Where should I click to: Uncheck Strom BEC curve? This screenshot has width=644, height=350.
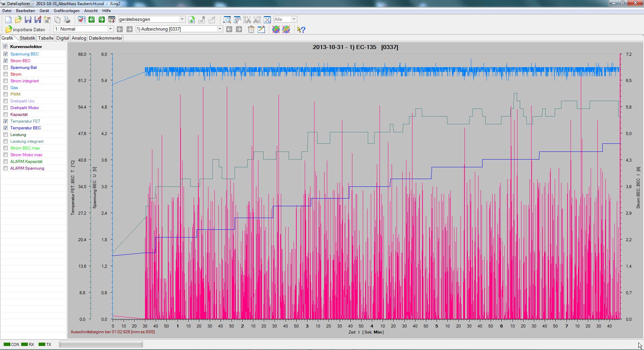[x=5, y=60]
